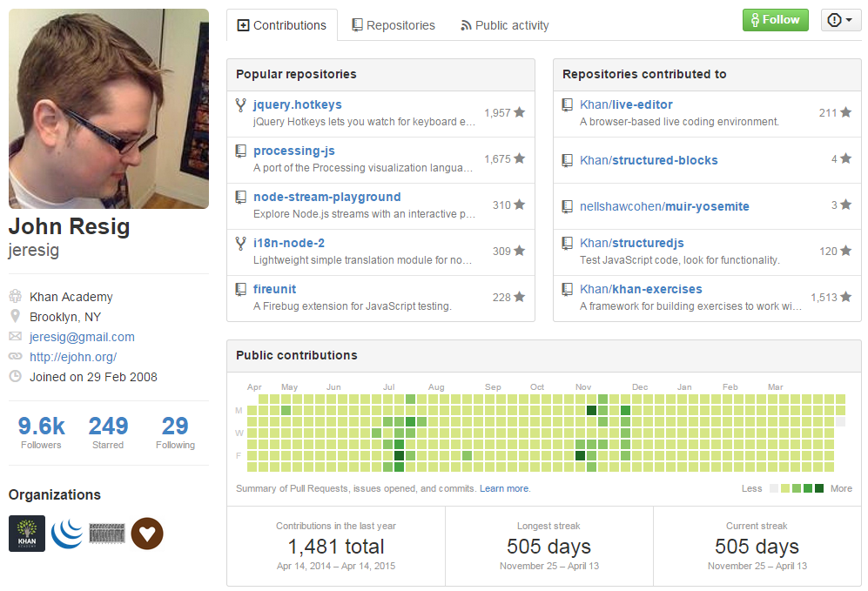868x591 pixels.
Task: Click the Current streak 505 days stat
Action: coord(757,547)
